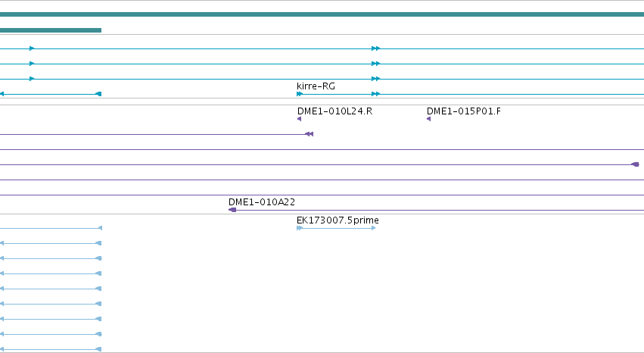Open the EK173007.5prime EST label
Viewport: 644px width, 353px height.
tap(338, 220)
